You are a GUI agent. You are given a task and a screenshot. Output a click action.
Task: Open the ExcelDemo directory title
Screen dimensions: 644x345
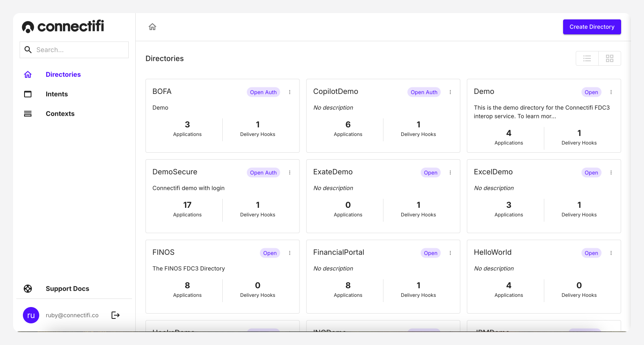pos(493,172)
